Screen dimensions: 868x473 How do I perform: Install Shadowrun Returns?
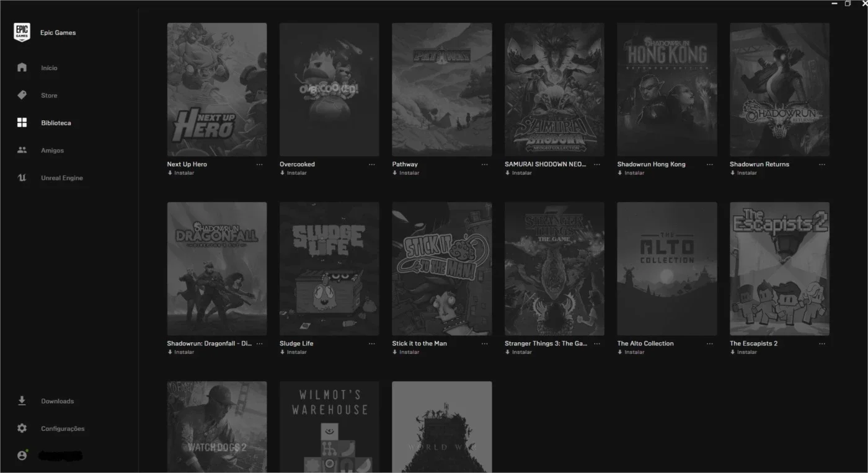tap(743, 173)
